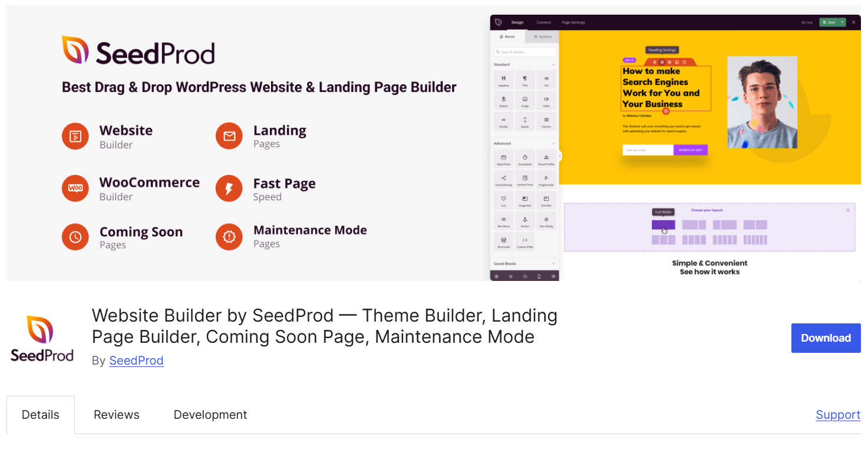Viewport: 868px width, 450px height.
Task: Click the email input on yellow page
Action: click(648, 150)
